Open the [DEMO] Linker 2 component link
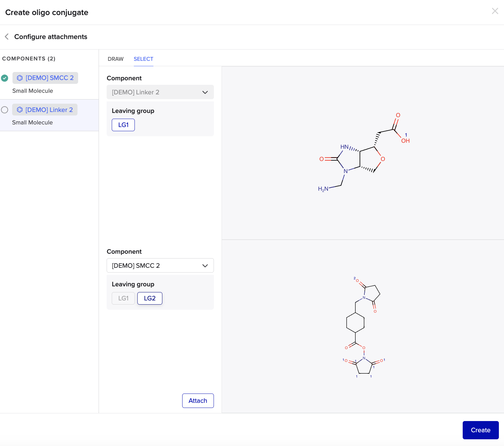 pos(49,110)
